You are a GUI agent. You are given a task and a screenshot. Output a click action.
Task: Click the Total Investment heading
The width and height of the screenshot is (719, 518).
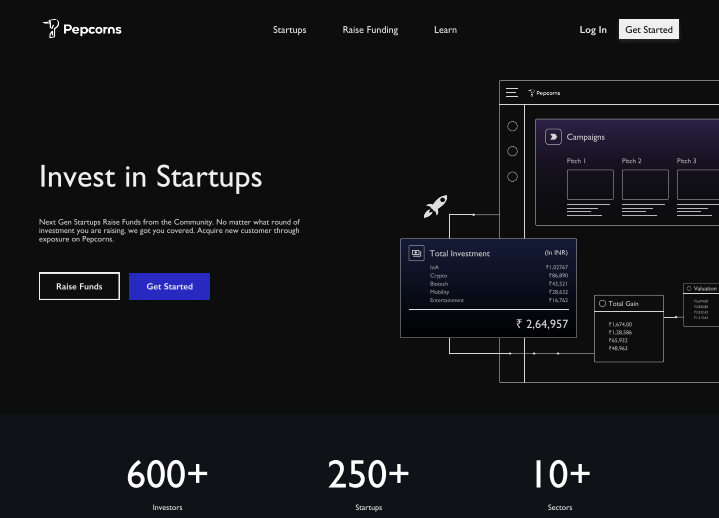tap(459, 253)
